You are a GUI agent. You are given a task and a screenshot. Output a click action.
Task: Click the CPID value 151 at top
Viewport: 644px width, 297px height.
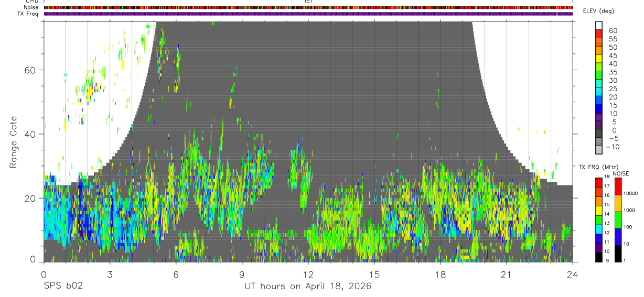coord(308,2)
